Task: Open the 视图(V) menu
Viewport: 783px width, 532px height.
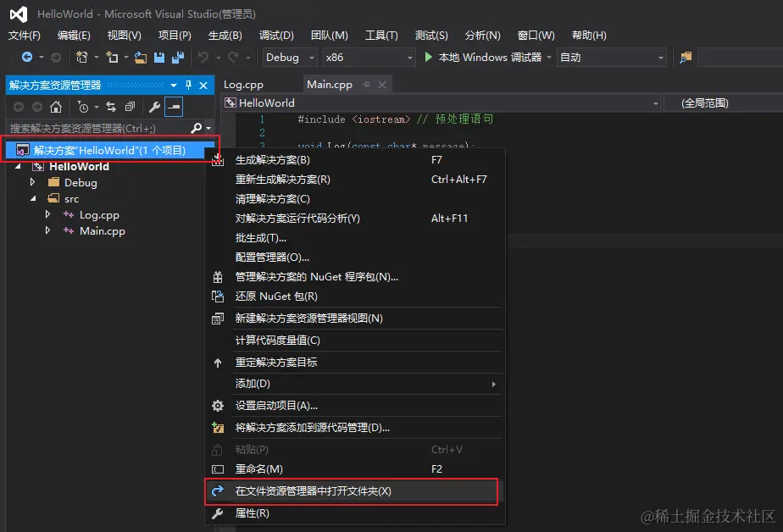Action: pyautogui.click(x=125, y=36)
